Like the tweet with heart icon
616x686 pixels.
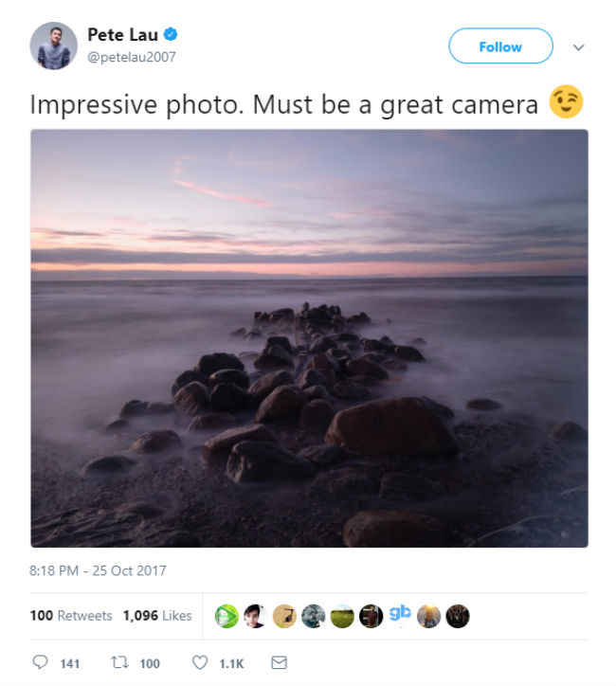[x=200, y=662]
